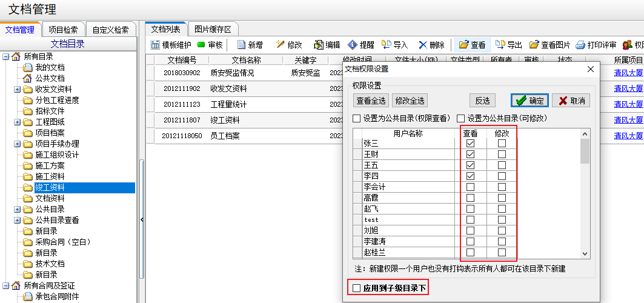The image size is (644, 303).
Task: Click the 导入 import icon
Action: pos(386,45)
